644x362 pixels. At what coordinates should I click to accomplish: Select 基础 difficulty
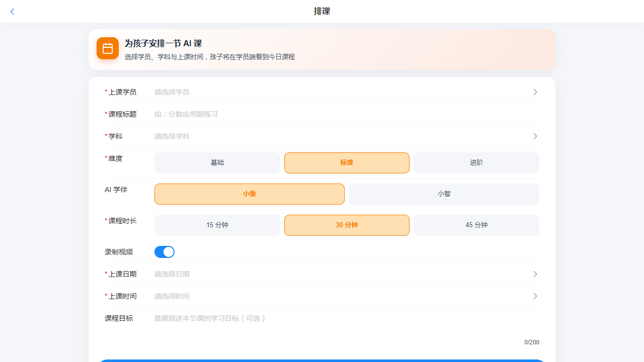click(217, 163)
